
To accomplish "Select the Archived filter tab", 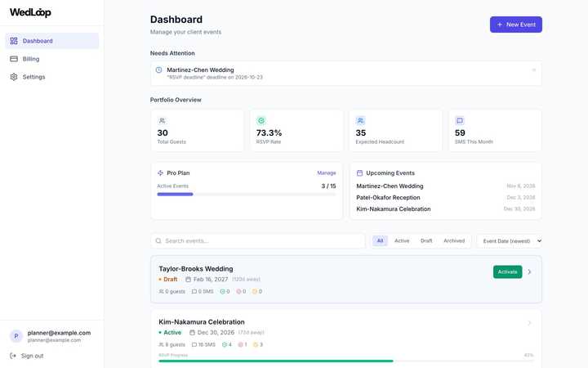I will [x=454, y=240].
